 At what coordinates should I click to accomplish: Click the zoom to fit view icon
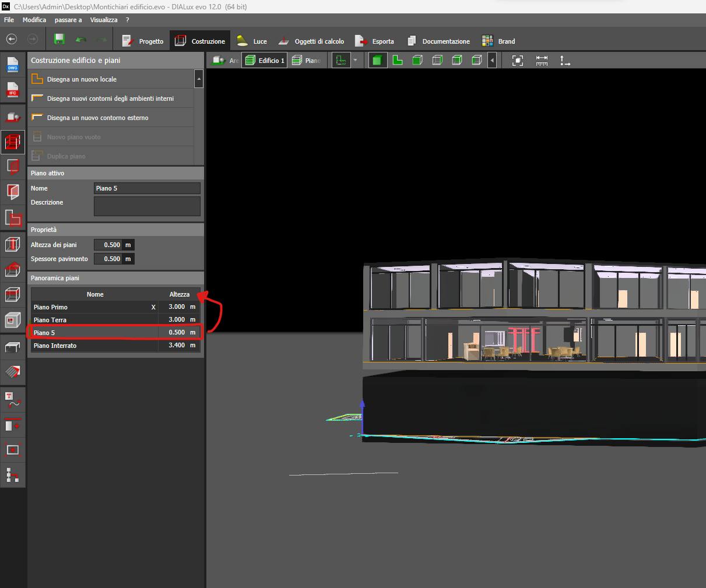click(518, 60)
